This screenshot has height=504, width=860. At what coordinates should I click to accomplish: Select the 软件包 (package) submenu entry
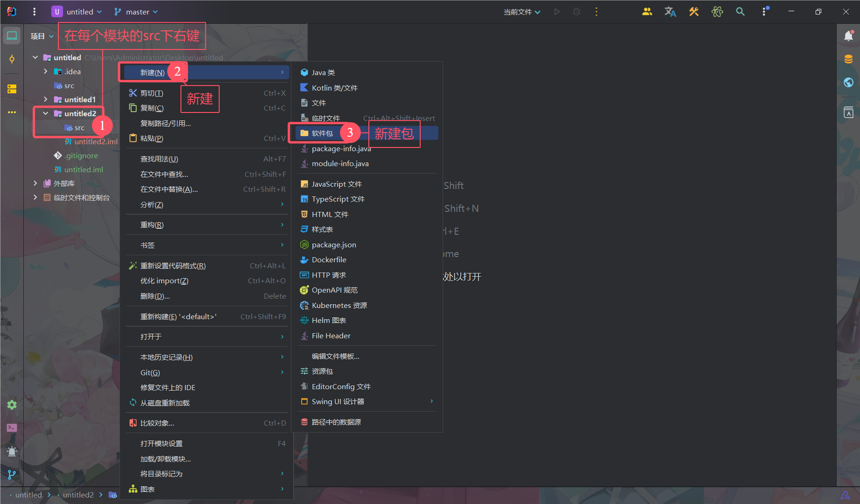(322, 133)
